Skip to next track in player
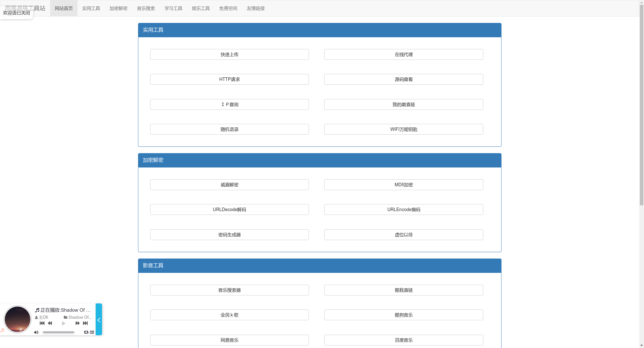Image resolution: width=644 pixels, height=348 pixels. pyautogui.click(x=85, y=323)
